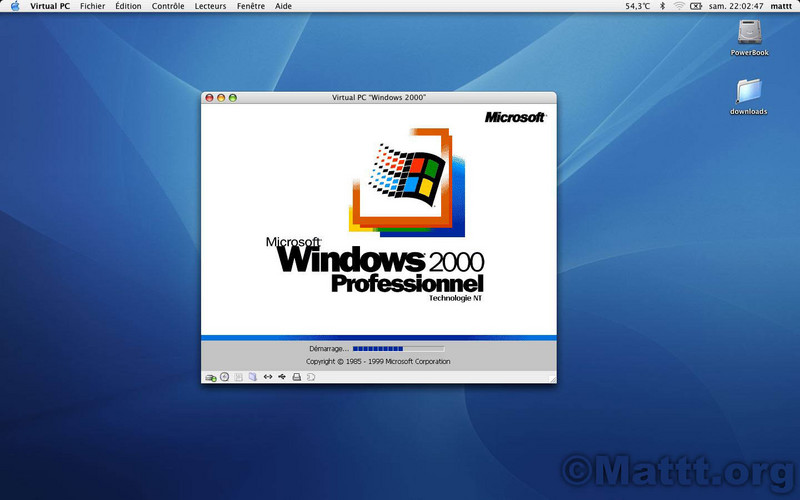Viewport: 800px width, 500px height.
Task: Click the 54,3°C temperature readout
Action: pos(638,6)
